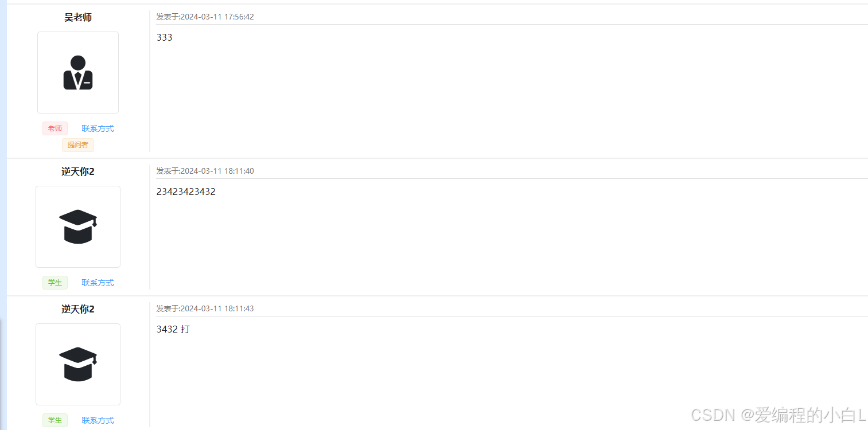Open 联系方式 link for the 18:11:43 post
The width and height of the screenshot is (868, 430).
click(98, 420)
